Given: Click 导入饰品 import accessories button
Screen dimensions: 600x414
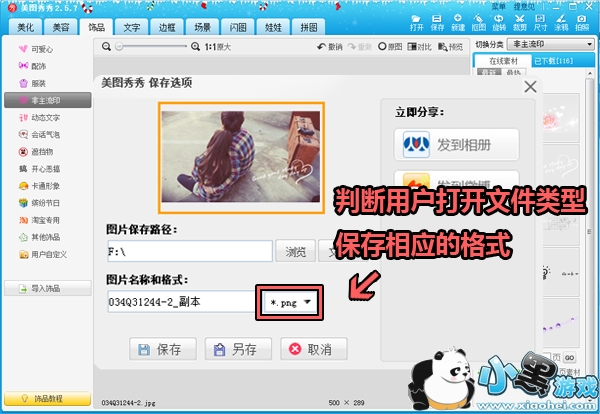Looking at the screenshot, I should pos(48,288).
